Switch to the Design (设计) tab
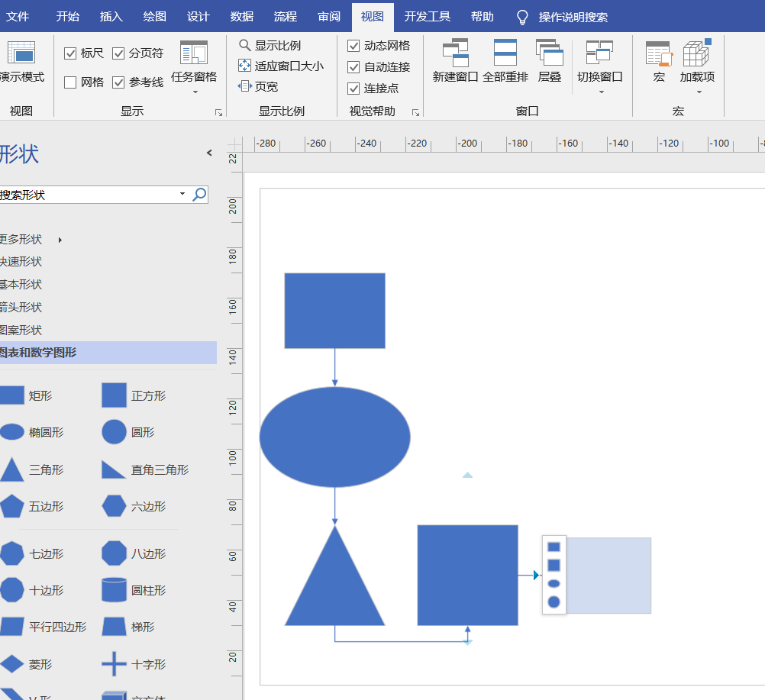The height and width of the screenshot is (700, 765). (x=198, y=17)
